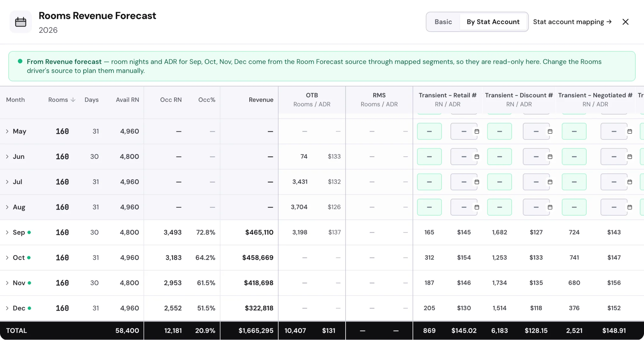
Task: Select Nov revenue value $418,698
Action: coord(259,283)
